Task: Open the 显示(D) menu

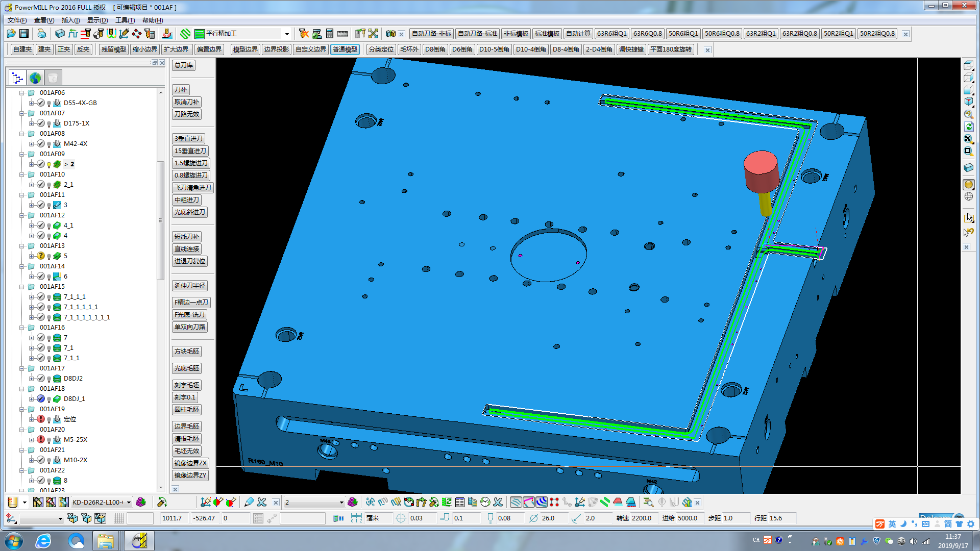Action: pos(97,20)
